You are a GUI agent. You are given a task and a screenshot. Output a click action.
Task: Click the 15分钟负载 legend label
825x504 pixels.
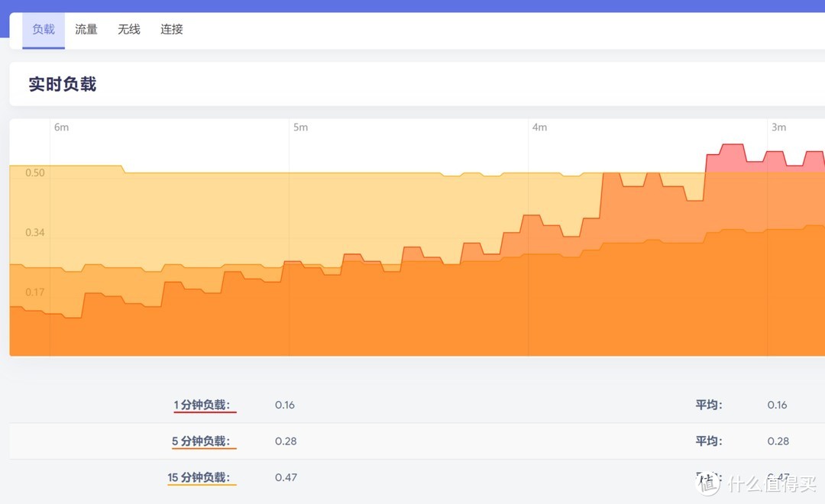tap(201, 477)
